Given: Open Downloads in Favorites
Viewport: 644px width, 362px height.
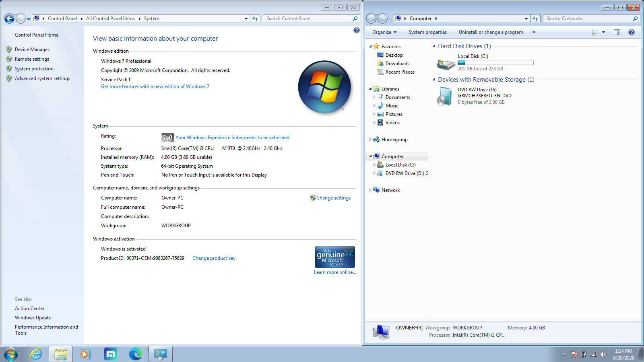Looking at the screenshot, I should click(x=397, y=64).
